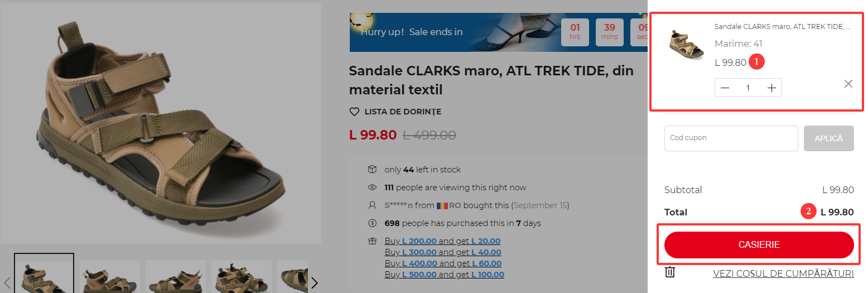Select the second sandal thumbnail

click(x=110, y=277)
